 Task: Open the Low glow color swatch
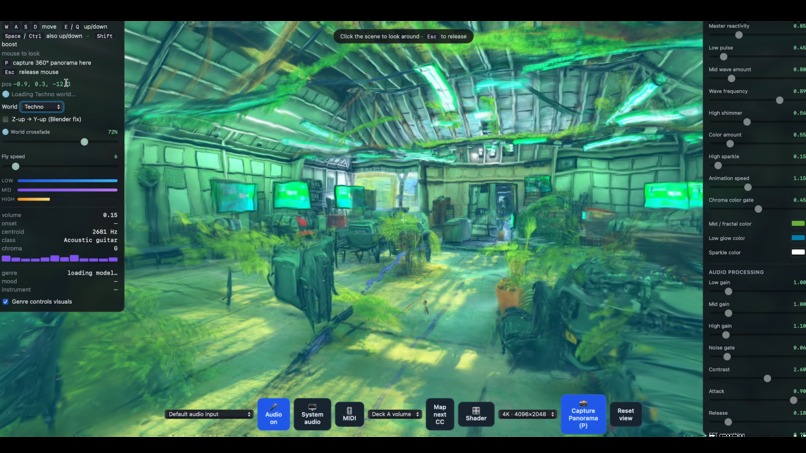798,238
